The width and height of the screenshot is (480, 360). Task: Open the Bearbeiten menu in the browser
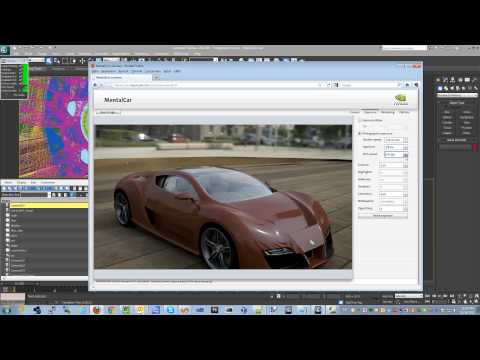[108, 71]
